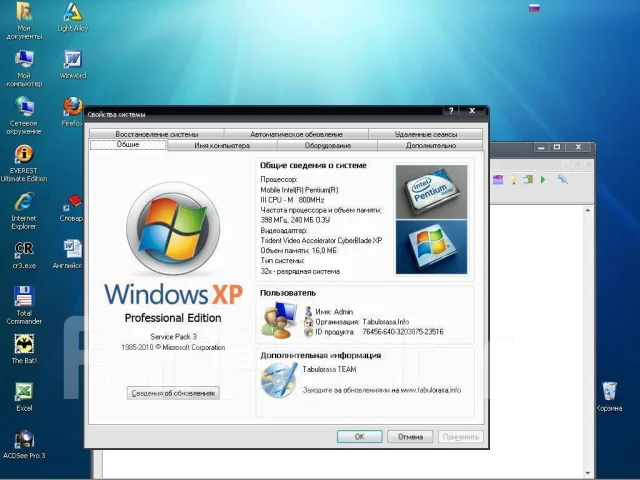Switch to Имя компьютера tab
Viewport: 640px width, 480px height.
pos(222,145)
